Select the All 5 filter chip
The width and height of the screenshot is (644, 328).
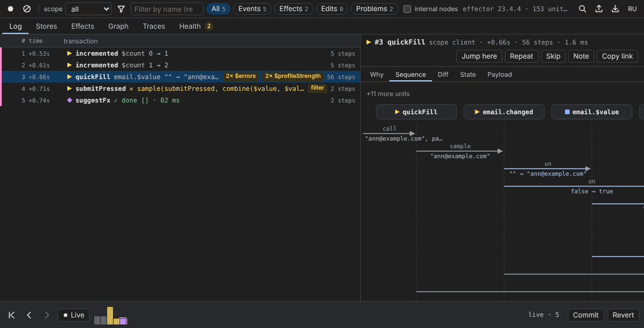pyautogui.click(x=218, y=9)
